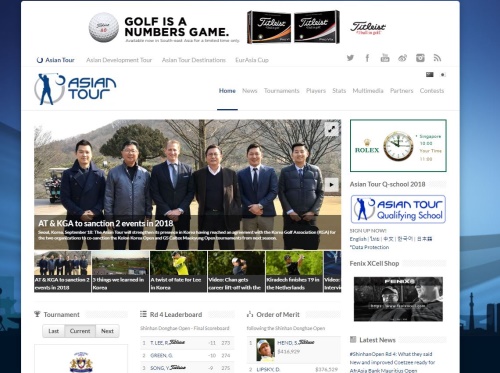Open the Partners menu

click(x=402, y=91)
